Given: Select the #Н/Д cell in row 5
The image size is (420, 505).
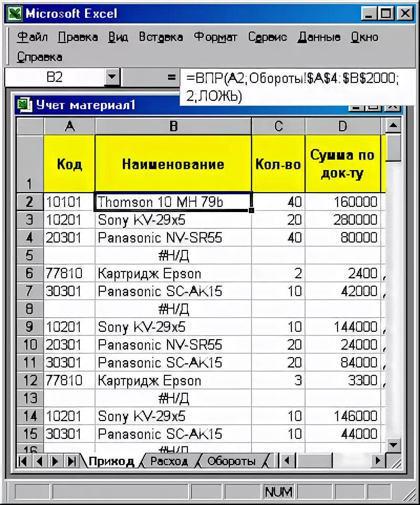Looking at the screenshot, I should point(173,256).
